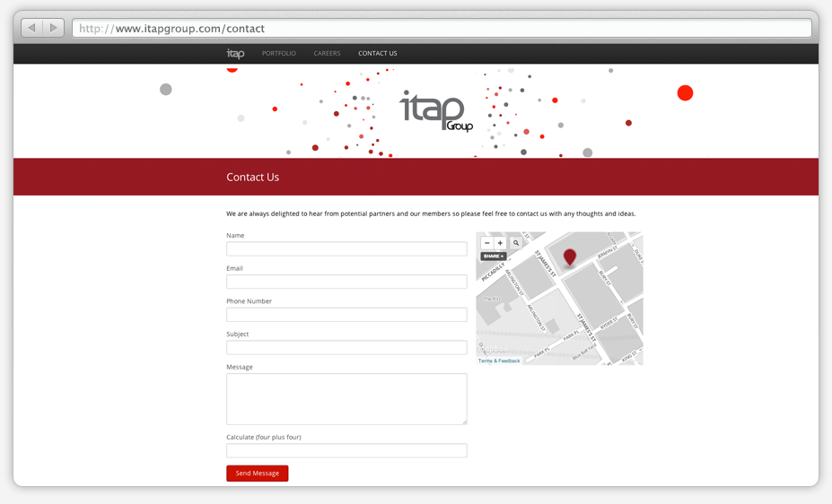
Task: Focus the Subject input field
Action: [x=346, y=347]
